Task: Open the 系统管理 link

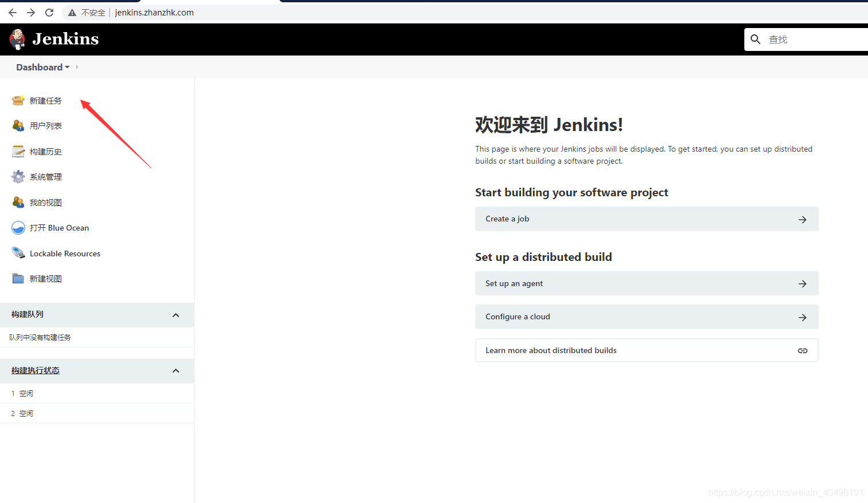Action: [46, 177]
